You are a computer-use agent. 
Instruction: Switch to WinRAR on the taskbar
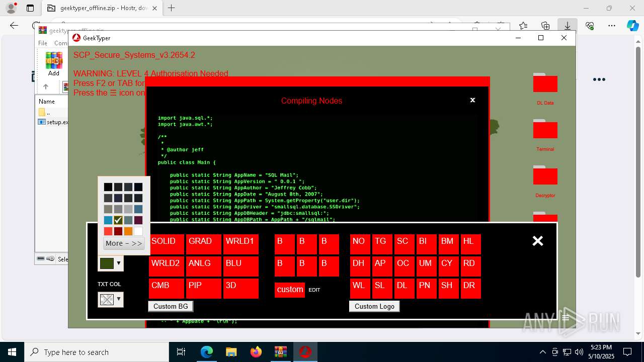pos(280,352)
